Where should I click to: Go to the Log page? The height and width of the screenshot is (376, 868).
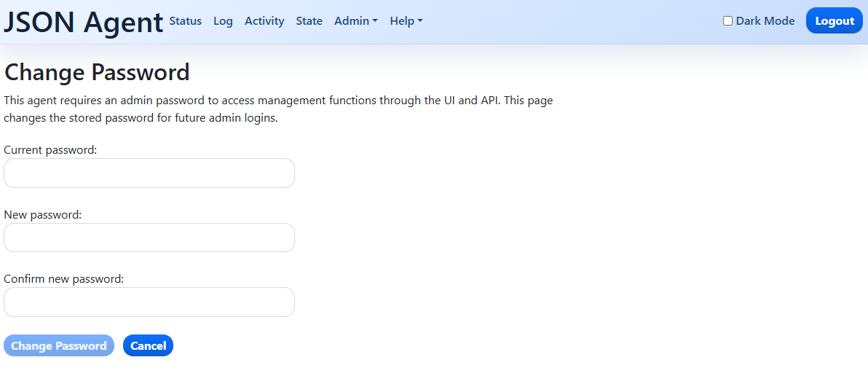click(x=223, y=21)
